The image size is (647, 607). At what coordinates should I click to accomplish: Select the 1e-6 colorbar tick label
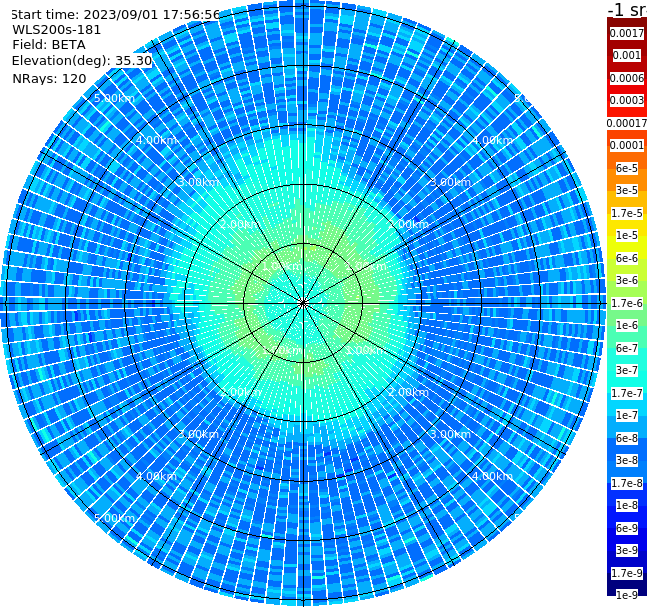(627, 325)
